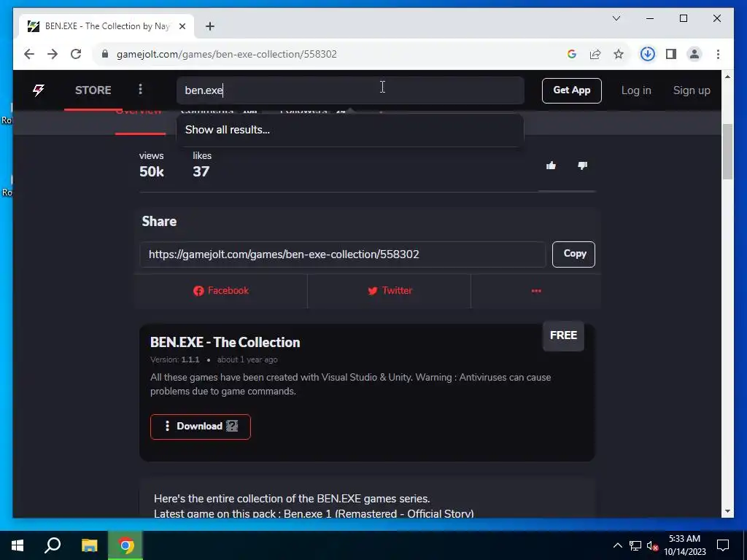The image size is (747, 560).
Task: Reload the Game Jolt page
Action: pos(76,54)
